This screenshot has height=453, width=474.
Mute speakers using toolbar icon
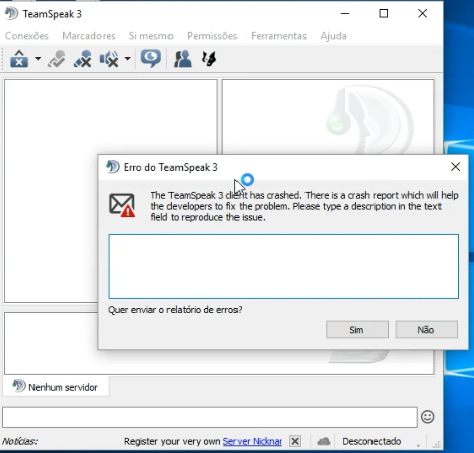coord(109,59)
